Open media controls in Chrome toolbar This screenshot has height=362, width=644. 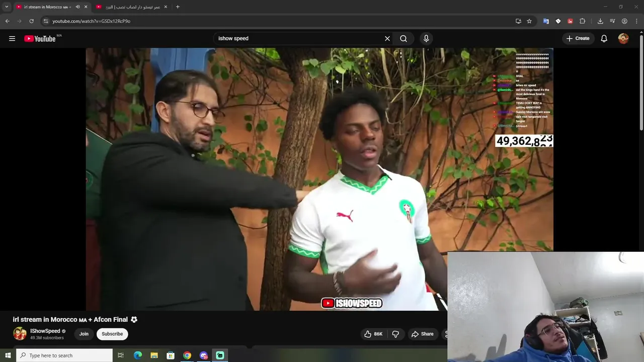coord(612,21)
